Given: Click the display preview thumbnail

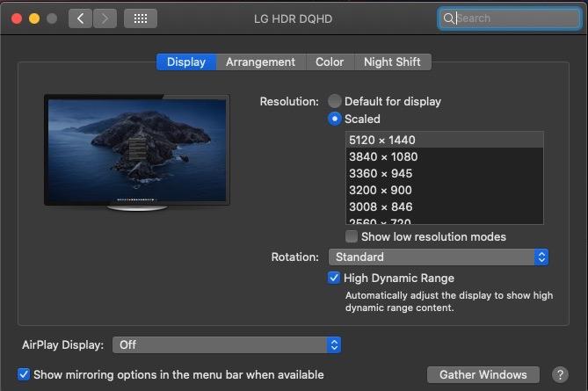Looking at the screenshot, I should (x=137, y=152).
